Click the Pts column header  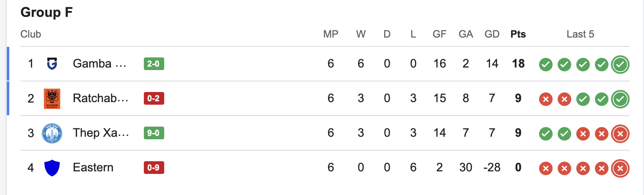tap(518, 35)
